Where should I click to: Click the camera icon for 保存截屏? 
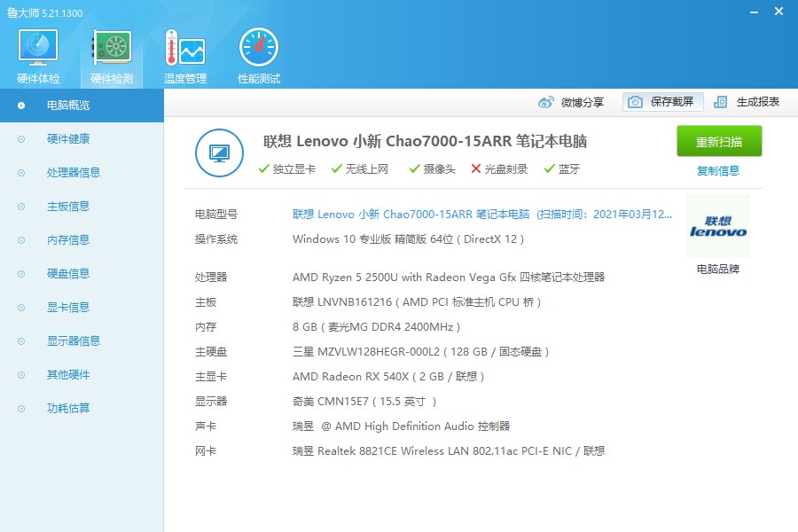tap(635, 102)
